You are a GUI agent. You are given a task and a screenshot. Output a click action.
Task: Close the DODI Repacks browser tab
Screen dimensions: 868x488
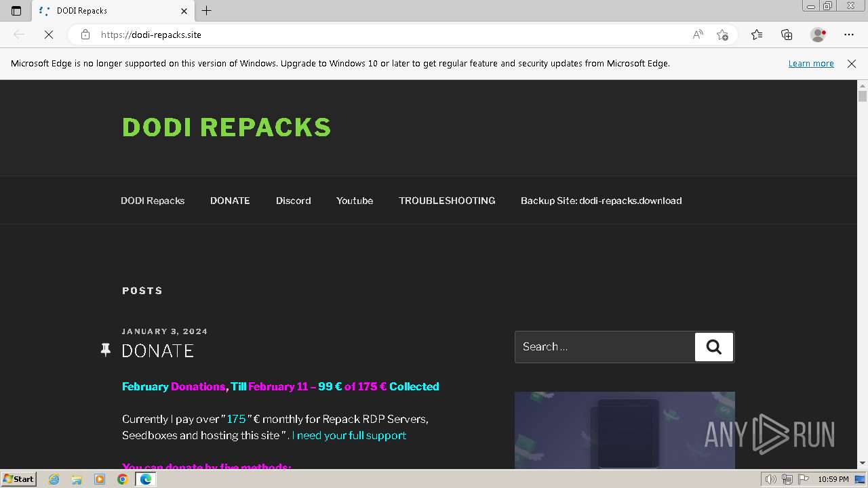pos(184,11)
